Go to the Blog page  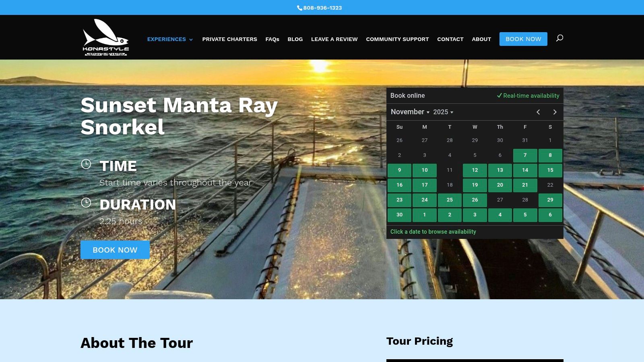[295, 39]
